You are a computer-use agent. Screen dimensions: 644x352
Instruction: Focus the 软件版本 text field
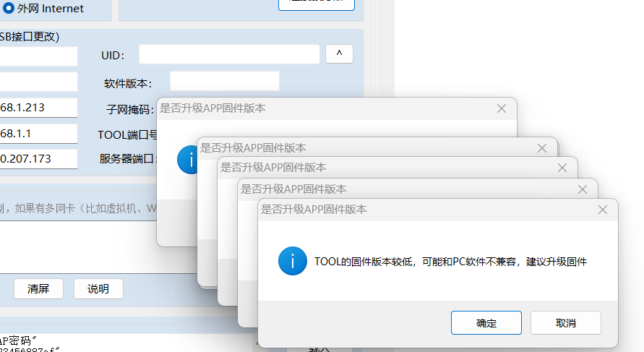point(224,81)
